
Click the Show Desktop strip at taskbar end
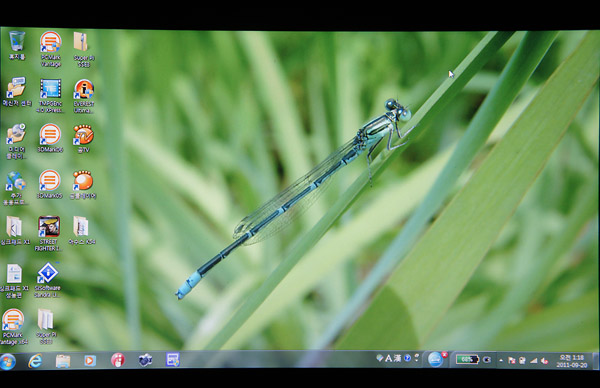tap(595, 361)
